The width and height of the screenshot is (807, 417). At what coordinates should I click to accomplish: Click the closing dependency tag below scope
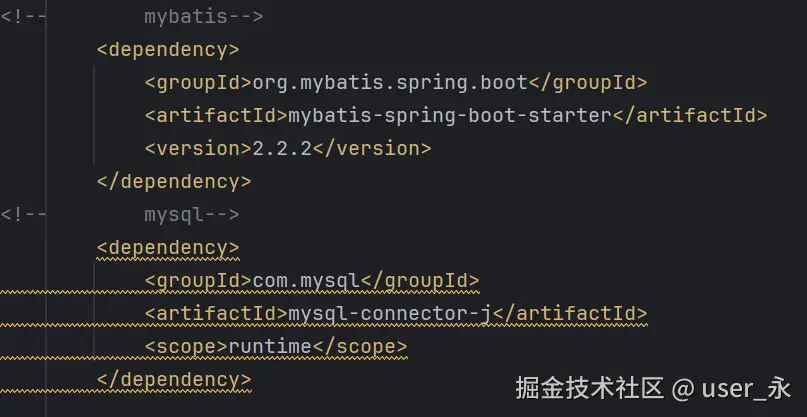click(173, 380)
